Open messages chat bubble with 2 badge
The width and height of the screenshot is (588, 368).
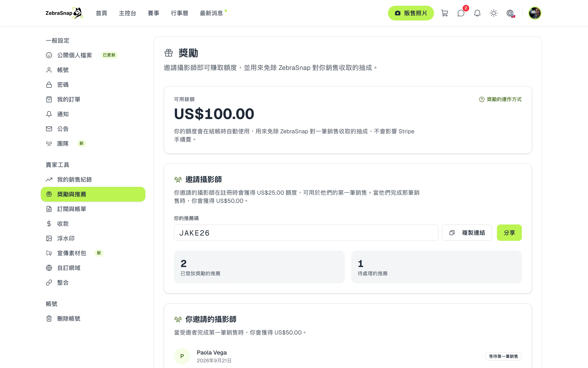pos(461,13)
